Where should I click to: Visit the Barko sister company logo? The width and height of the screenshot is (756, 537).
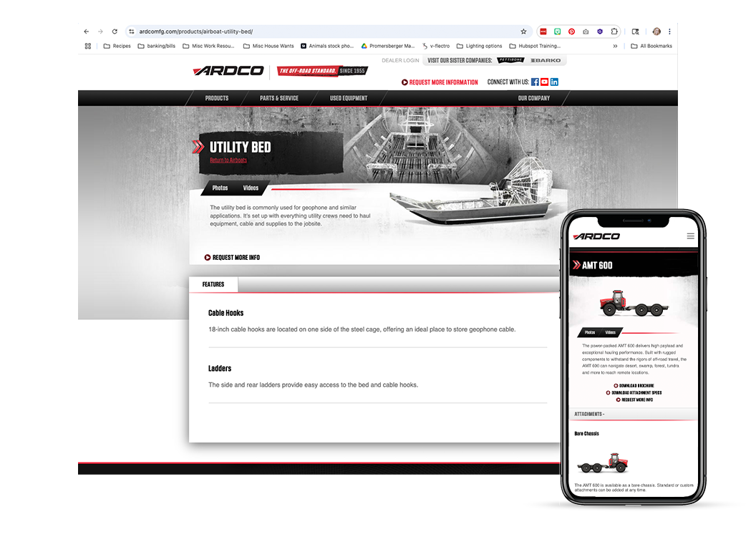(546, 60)
